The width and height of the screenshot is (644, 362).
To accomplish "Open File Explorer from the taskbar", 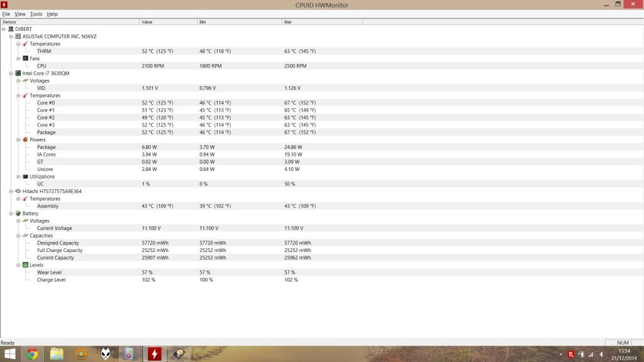I will pos(57,354).
